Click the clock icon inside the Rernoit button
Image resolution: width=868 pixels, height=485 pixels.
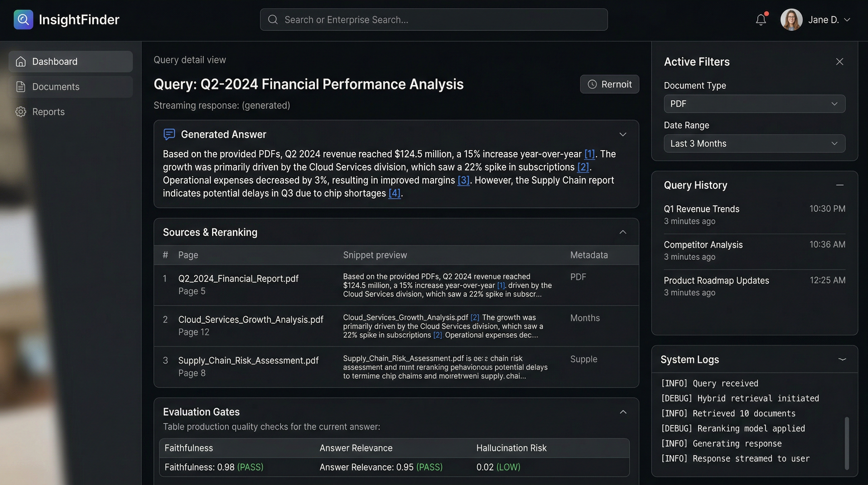click(592, 84)
